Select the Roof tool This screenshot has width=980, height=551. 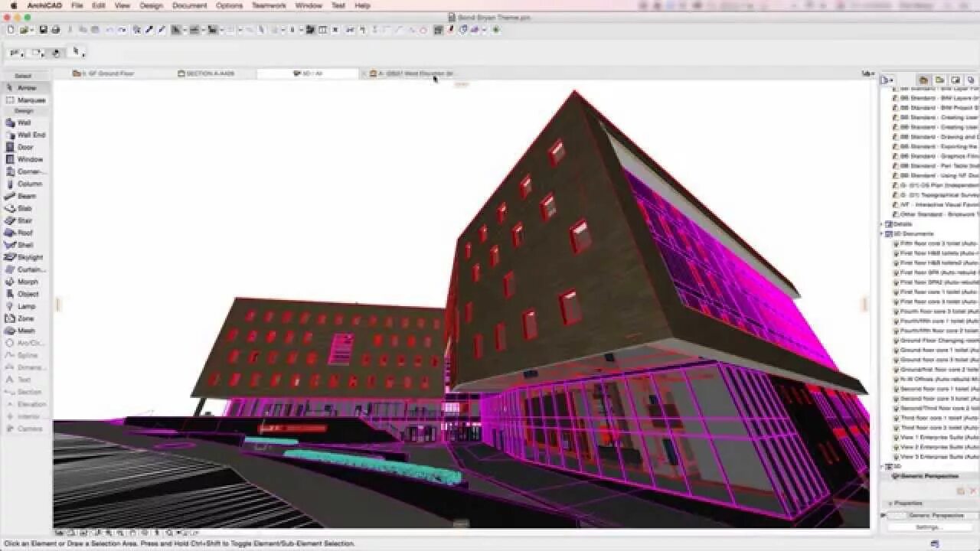coord(25,233)
